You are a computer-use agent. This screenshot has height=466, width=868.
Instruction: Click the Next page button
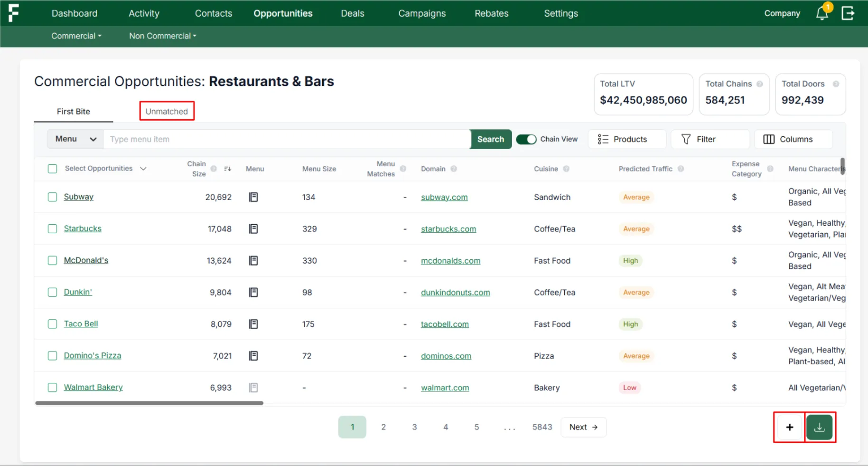tap(583, 427)
